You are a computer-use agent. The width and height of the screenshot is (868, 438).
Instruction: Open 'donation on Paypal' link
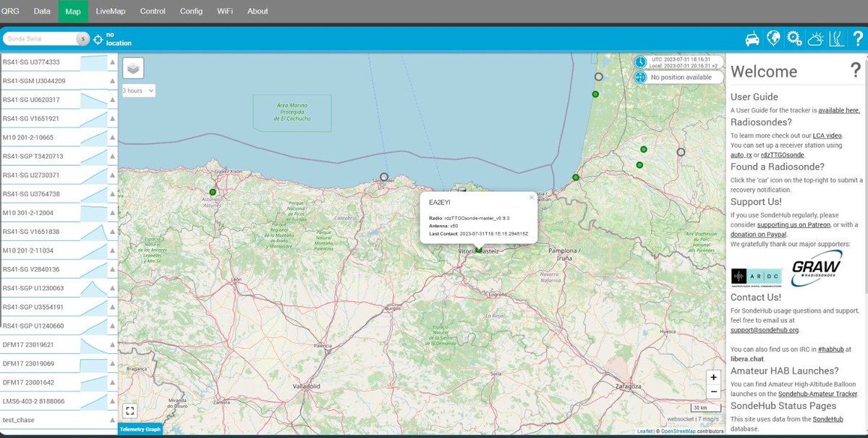tap(757, 235)
